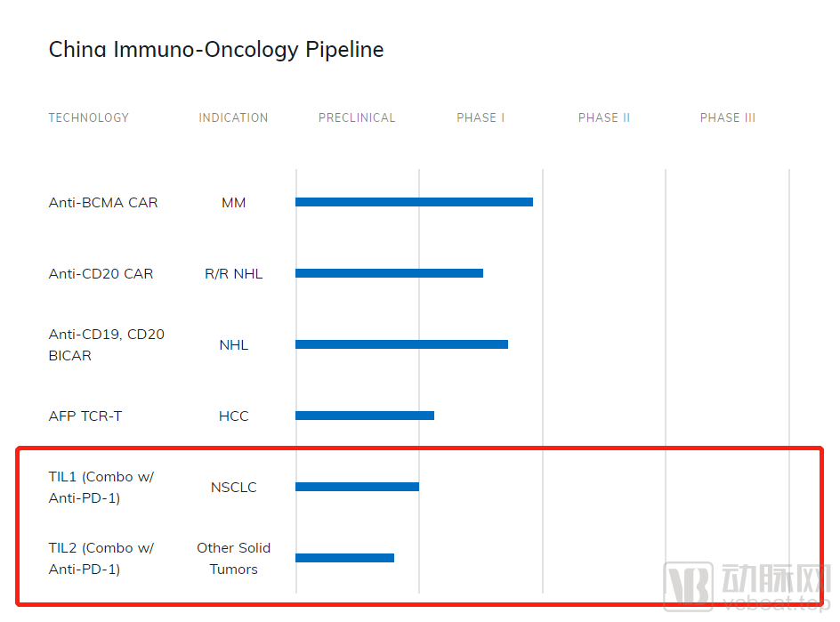Select the INDICATION column header

click(x=233, y=117)
